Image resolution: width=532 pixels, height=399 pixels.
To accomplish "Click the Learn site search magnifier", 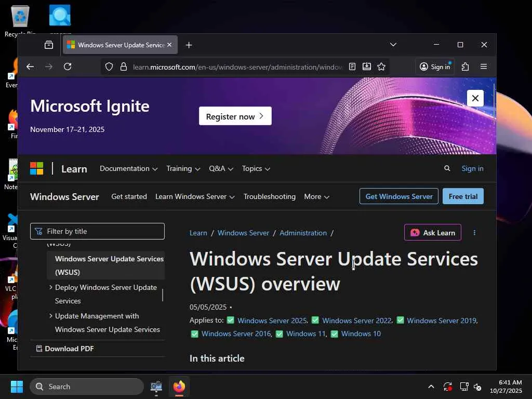I will click(x=447, y=168).
